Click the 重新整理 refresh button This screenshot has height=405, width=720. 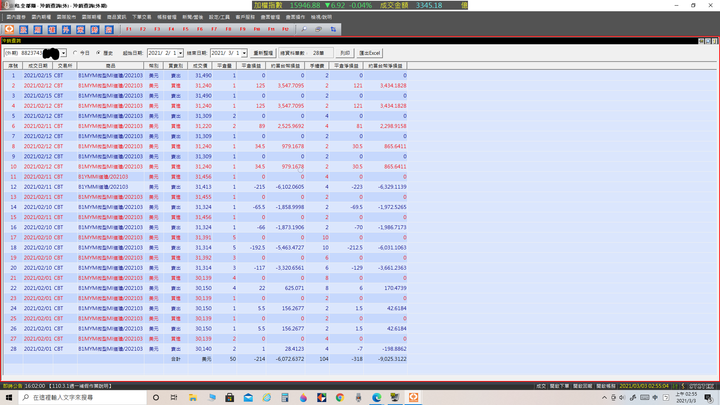click(x=264, y=53)
